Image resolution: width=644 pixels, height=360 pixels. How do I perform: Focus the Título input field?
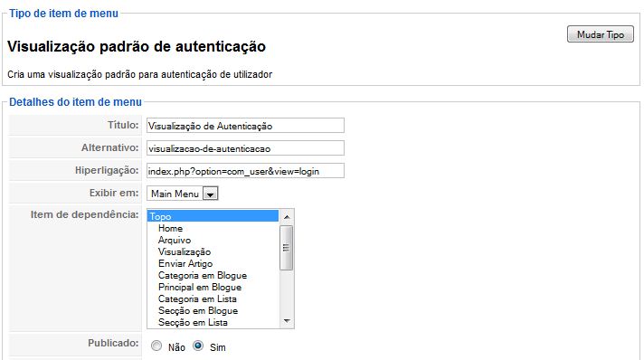245,126
